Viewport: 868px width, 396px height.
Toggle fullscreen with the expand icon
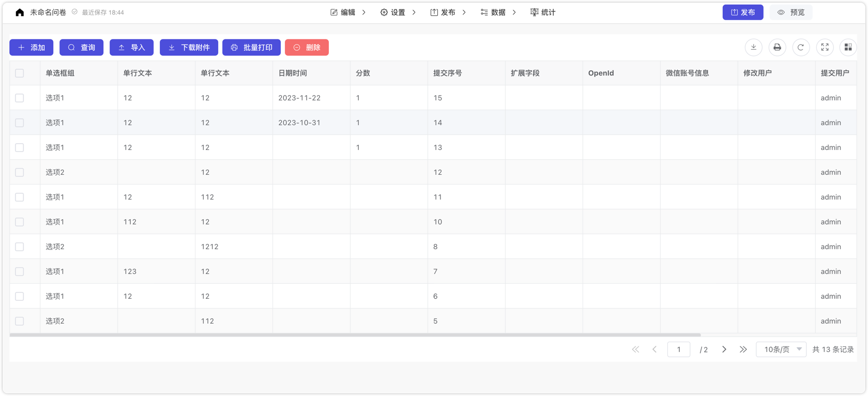825,48
